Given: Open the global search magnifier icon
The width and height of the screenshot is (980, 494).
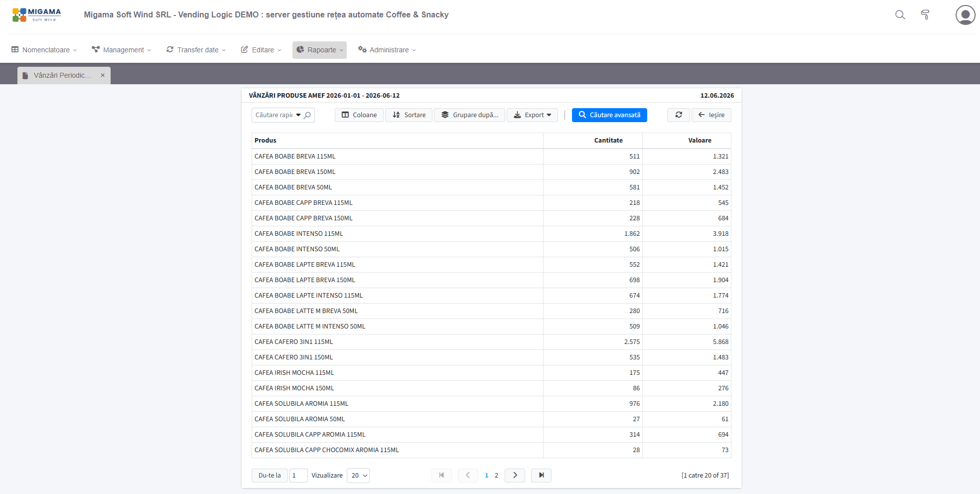Looking at the screenshot, I should (x=900, y=15).
